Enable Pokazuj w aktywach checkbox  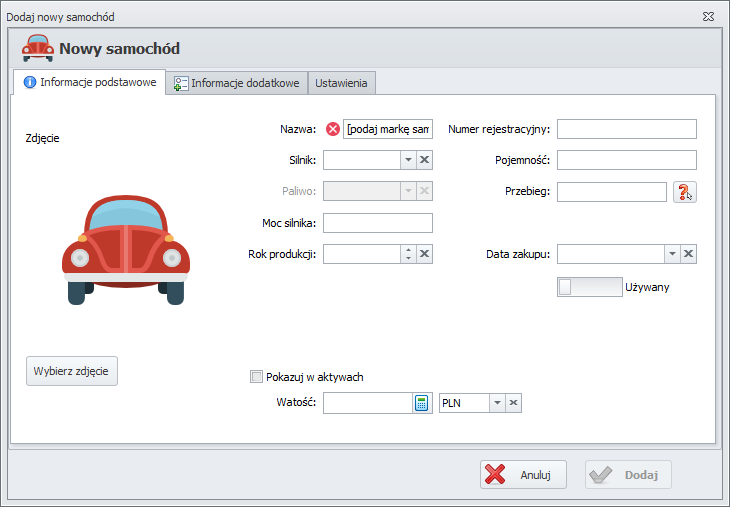tap(256, 377)
